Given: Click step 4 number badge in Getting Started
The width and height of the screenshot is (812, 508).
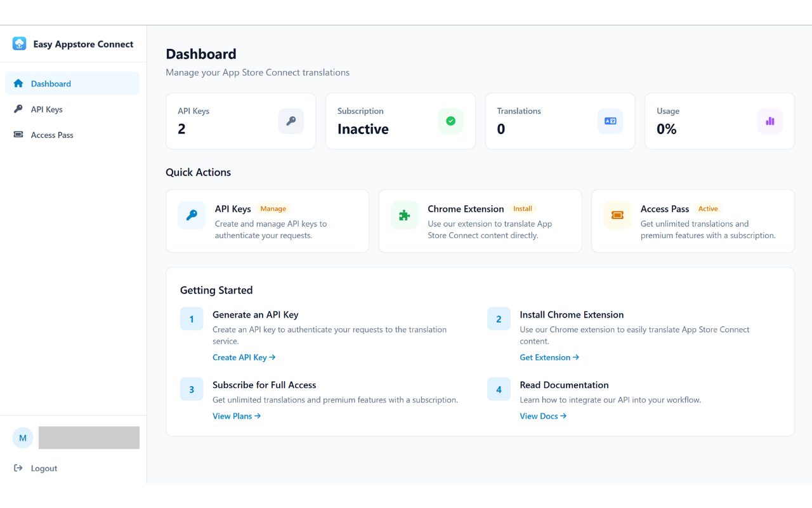Looking at the screenshot, I should pos(499,389).
